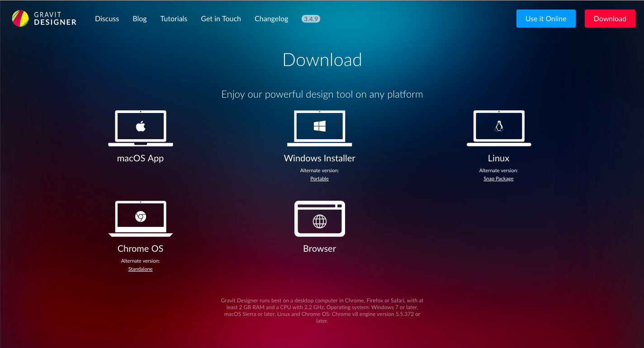Click the 3.4.9 version badge

311,19
